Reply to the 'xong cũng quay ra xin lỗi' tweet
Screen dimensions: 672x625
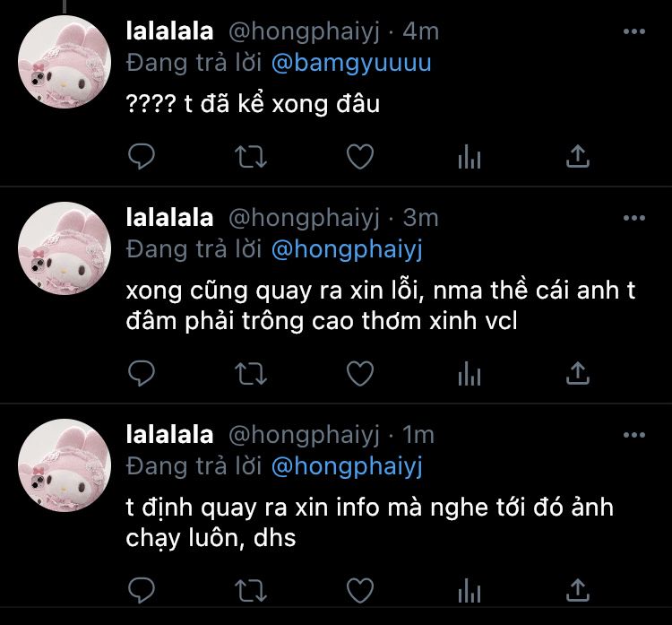tap(142, 373)
